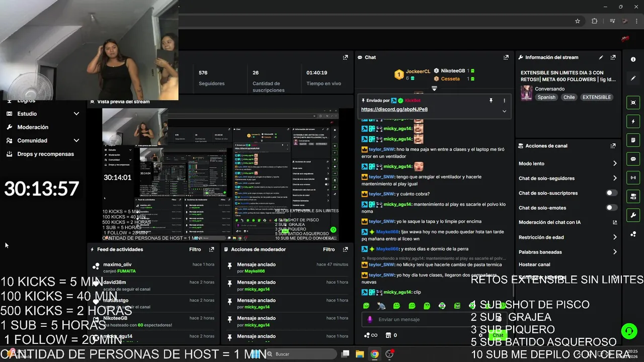Click the Conversando category thumbnail
Image resolution: width=644 pixels, height=362 pixels.
526,94
